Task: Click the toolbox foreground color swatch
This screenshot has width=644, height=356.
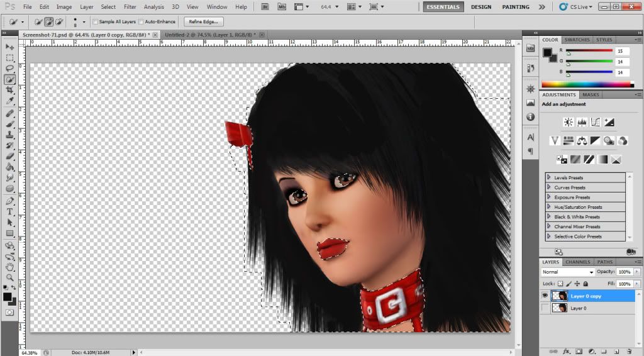Action: pos(7,297)
